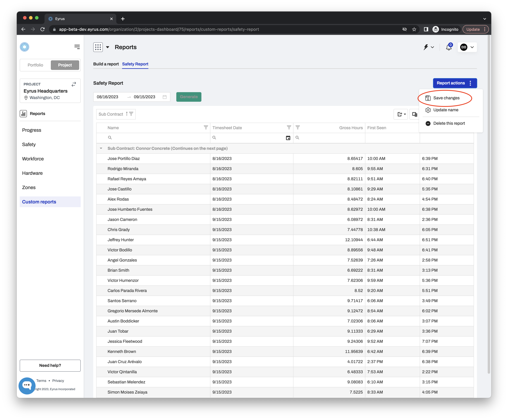The height and width of the screenshot is (420, 508).
Task: Switch project using the swap arrows icon
Action: [x=74, y=84]
